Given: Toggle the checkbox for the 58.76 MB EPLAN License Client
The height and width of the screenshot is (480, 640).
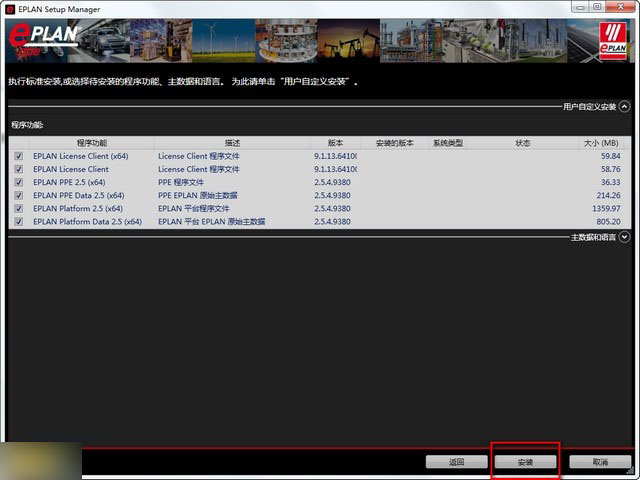Looking at the screenshot, I should (x=18, y=169).
